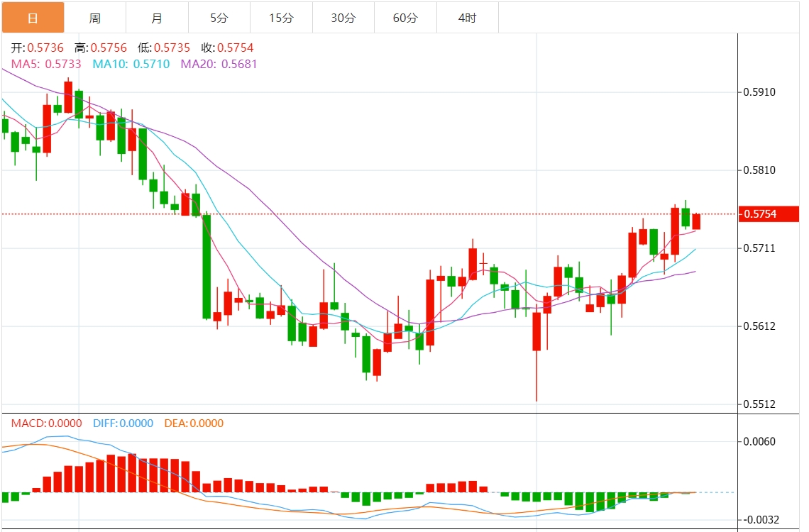Viewport: 809px width, 532px height.
Task: Select the DIFF:0.0000 indicator label
Action: tap(123, 423)
